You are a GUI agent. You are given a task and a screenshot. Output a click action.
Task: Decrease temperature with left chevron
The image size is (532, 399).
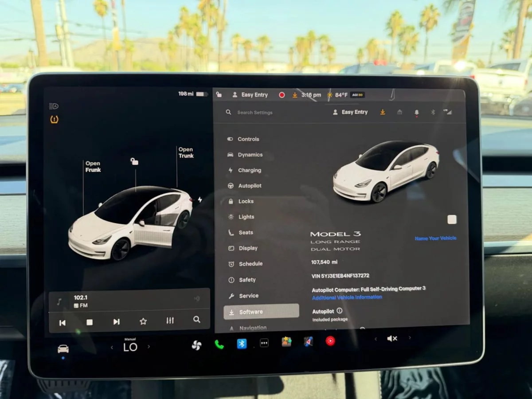pos(112,347)
